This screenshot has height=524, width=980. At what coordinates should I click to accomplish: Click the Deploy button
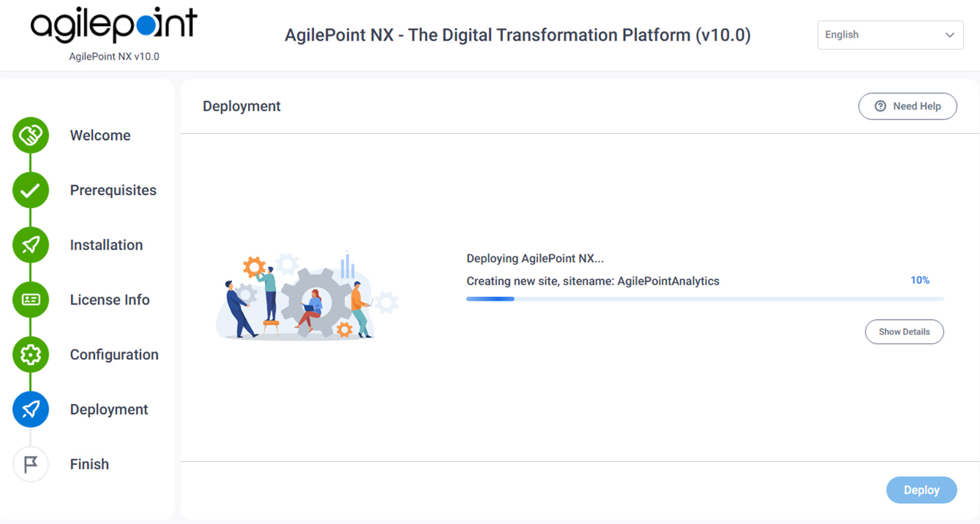coord(922,490)
